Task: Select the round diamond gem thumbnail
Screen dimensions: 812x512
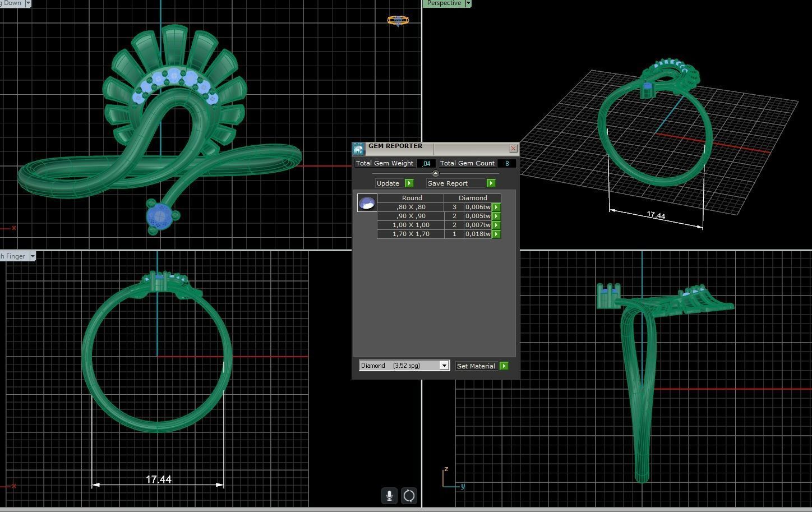Action: pyautogui.click(x=367, y=203)
